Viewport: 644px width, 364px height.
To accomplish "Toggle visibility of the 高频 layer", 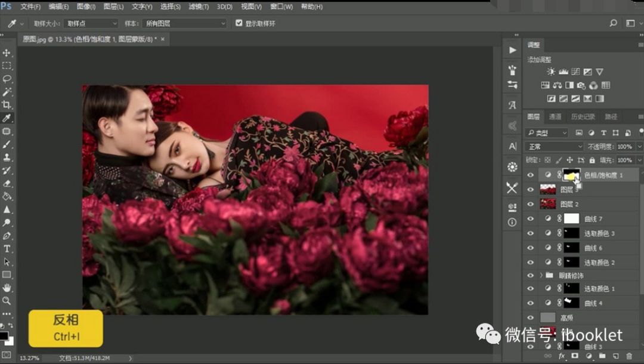I will click(531, 317).
